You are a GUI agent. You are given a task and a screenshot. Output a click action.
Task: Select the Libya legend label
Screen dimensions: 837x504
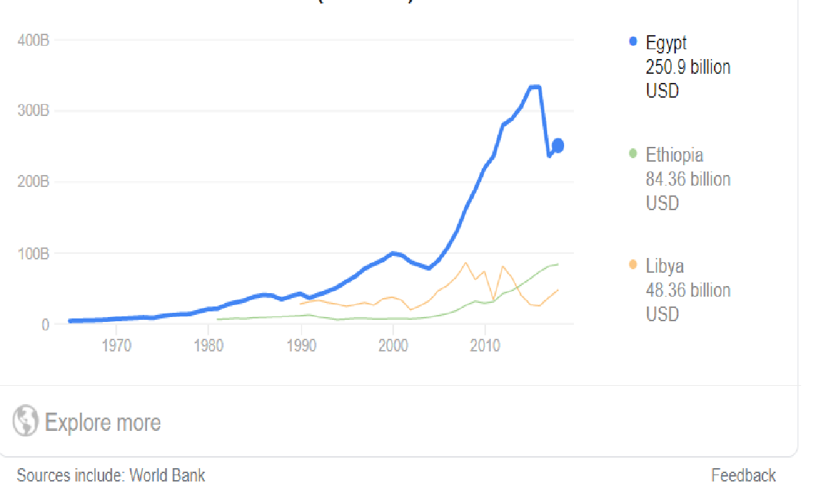tap(665, 266)
